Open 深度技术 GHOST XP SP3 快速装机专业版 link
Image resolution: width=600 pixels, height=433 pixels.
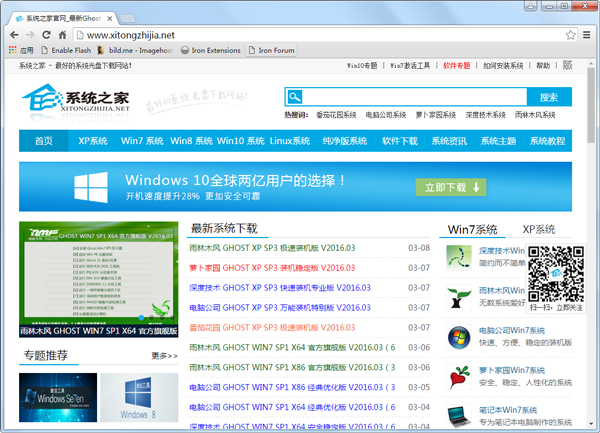(x=280, y=288)
